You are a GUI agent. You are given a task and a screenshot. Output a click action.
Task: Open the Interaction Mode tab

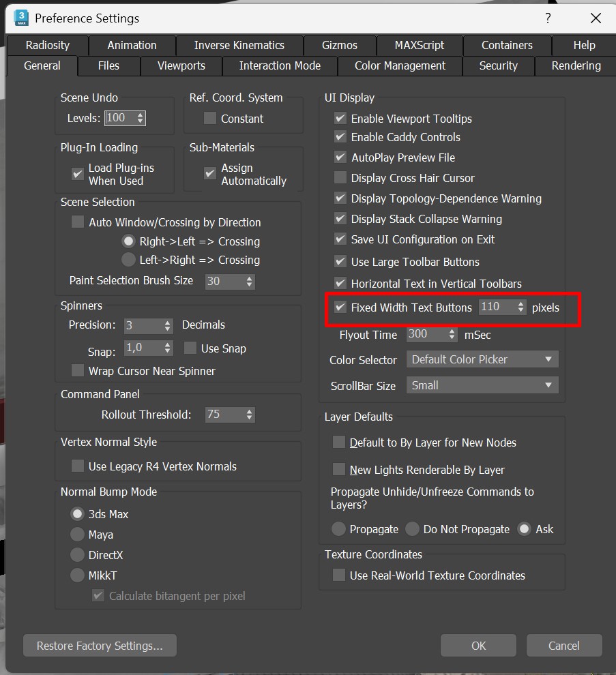tap(280, 66)
